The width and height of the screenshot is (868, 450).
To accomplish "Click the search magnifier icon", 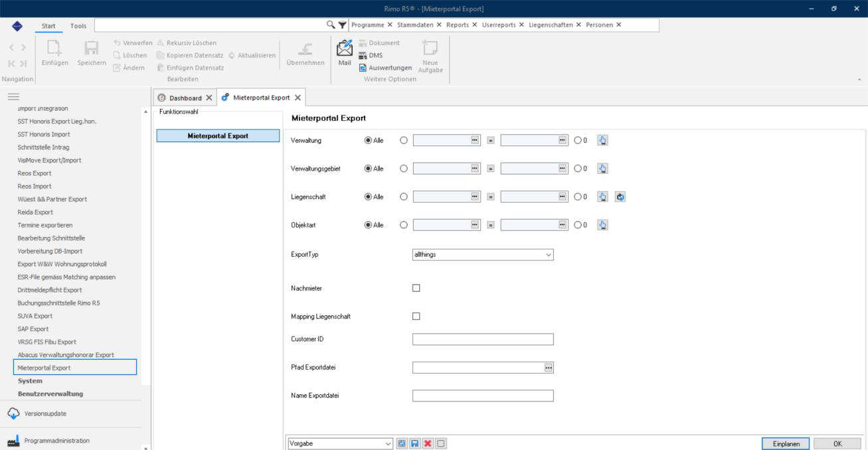I will coord(331,25).
